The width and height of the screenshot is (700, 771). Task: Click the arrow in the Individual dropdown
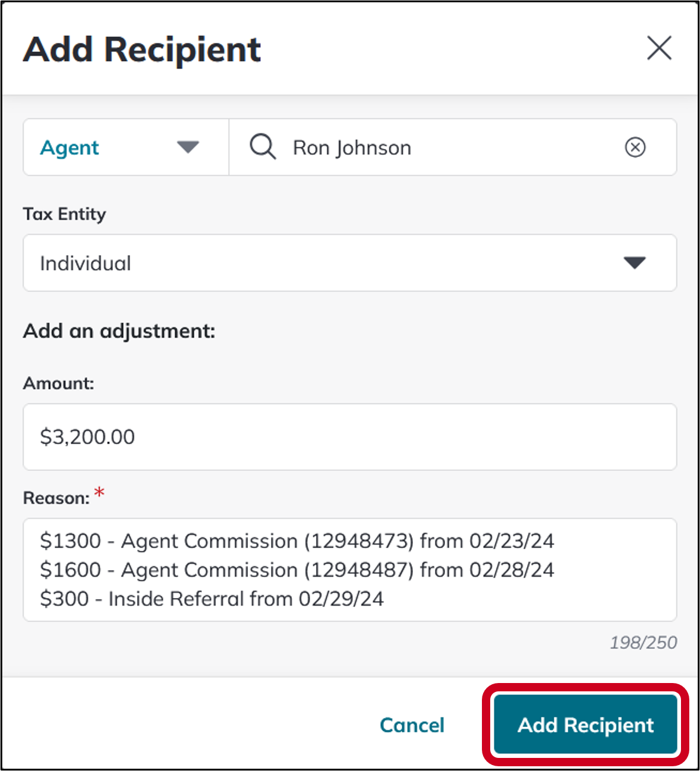(x=635, y=263)
